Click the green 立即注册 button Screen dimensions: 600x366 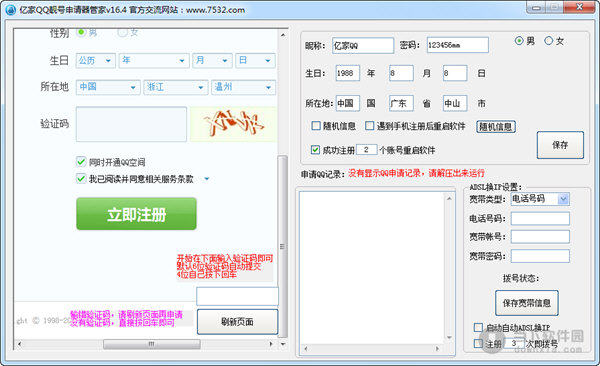136,214
